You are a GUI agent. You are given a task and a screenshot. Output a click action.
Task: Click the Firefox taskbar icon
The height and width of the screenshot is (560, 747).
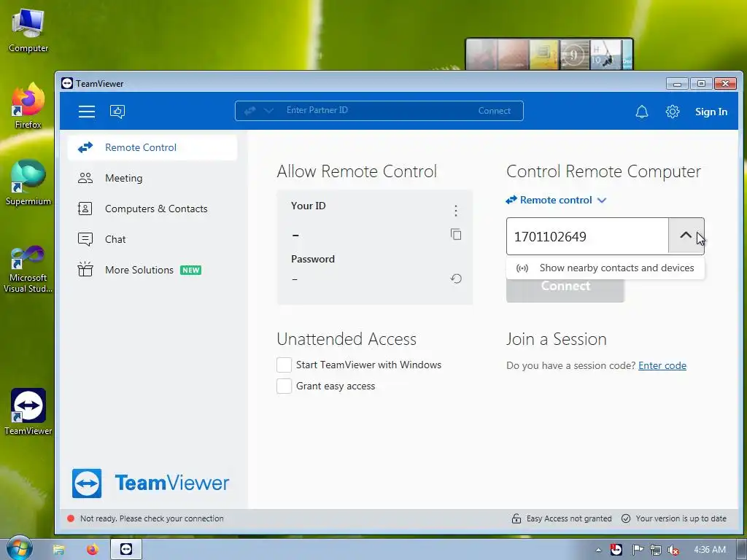click(93, 550)
